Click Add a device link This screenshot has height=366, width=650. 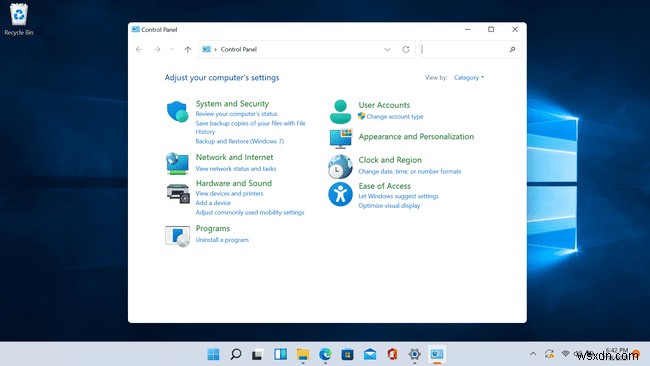tap(213, 203)
